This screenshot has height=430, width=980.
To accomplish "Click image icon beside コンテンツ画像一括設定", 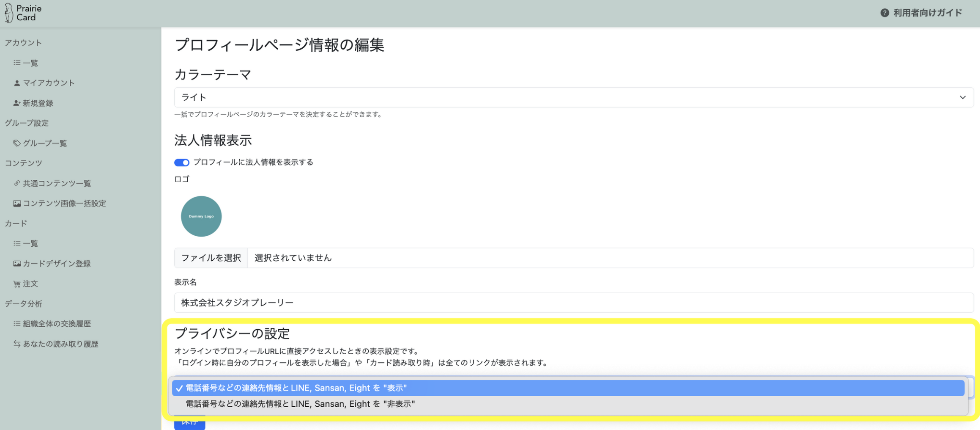I will pyautogui.click(x=17, y=204).
